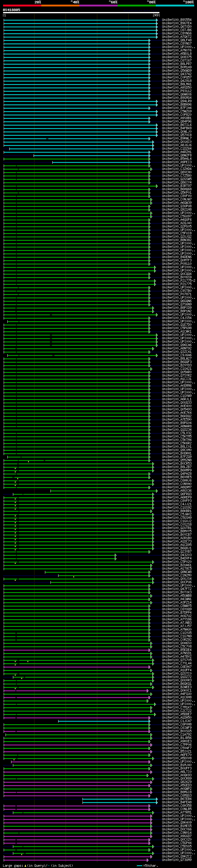Click the UniRef100_B7FIA4 hit label
Image resolution: width=197 pixels, height=868 pixels.
point(177,108)
